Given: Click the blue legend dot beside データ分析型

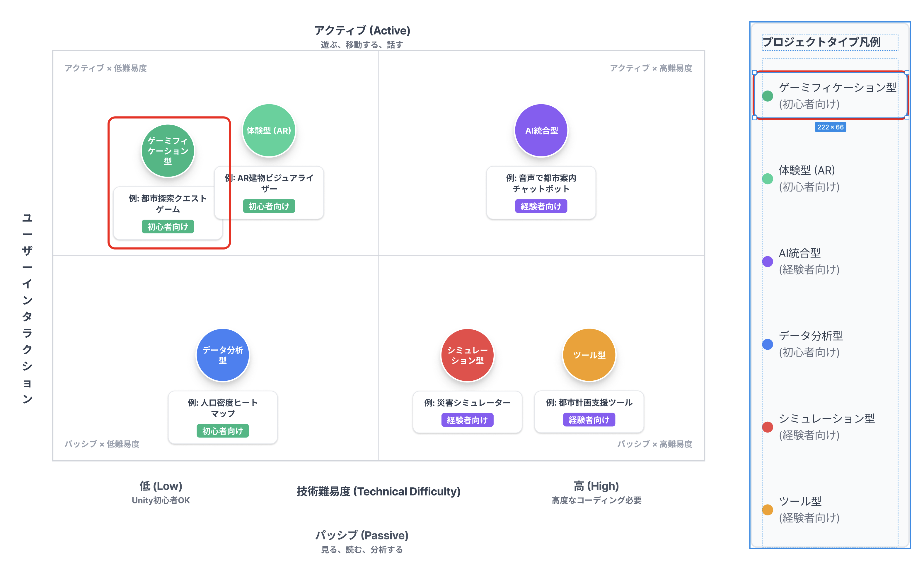Looking at the screenshot, I should (x=768, y=344).
